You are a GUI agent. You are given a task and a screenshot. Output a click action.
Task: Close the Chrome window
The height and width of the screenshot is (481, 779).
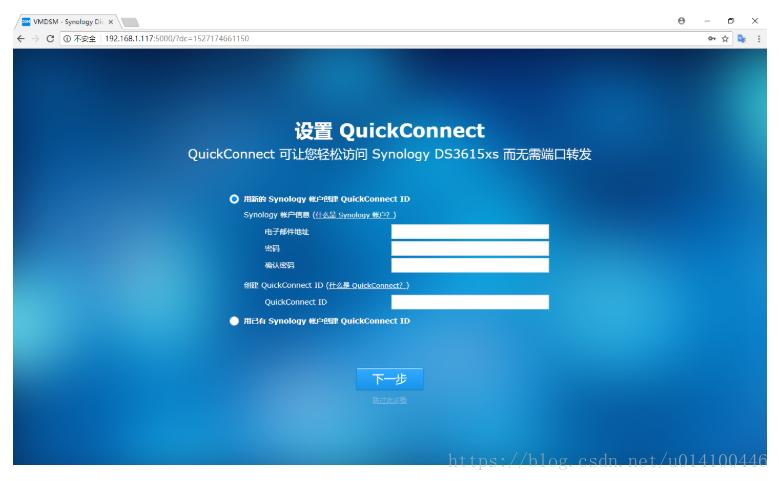point(755,21)
